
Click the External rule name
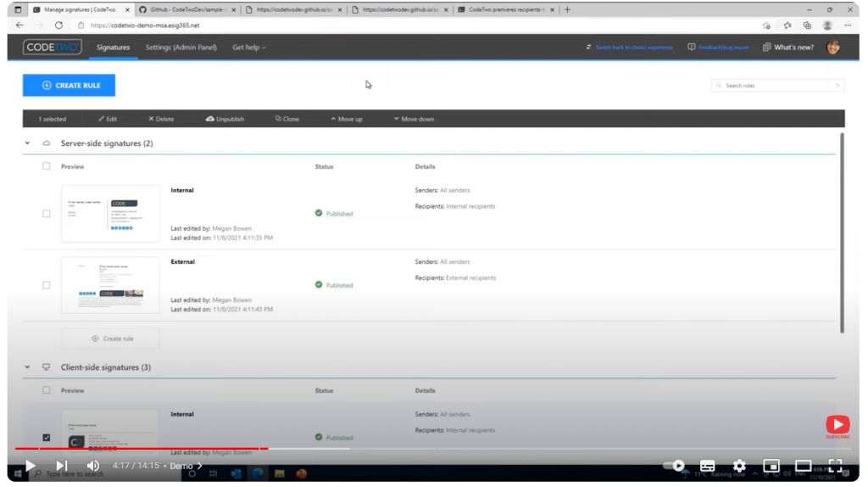183,262
